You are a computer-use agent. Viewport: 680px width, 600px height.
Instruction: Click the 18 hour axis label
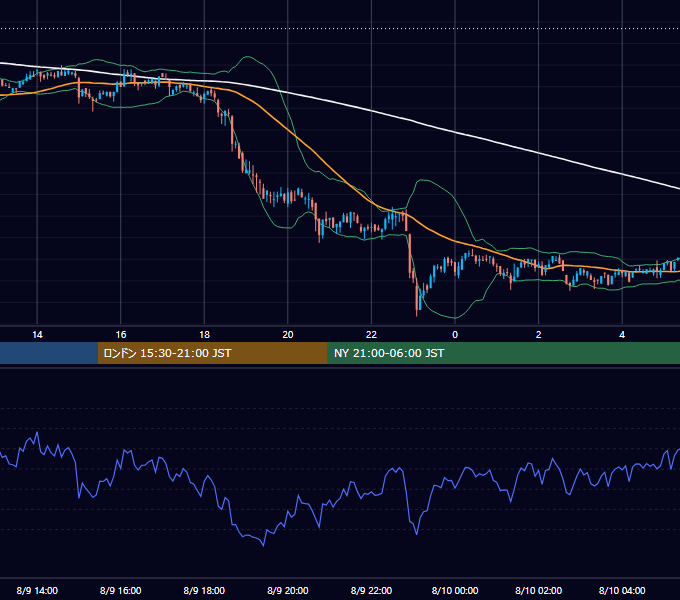tap(204, 335)
